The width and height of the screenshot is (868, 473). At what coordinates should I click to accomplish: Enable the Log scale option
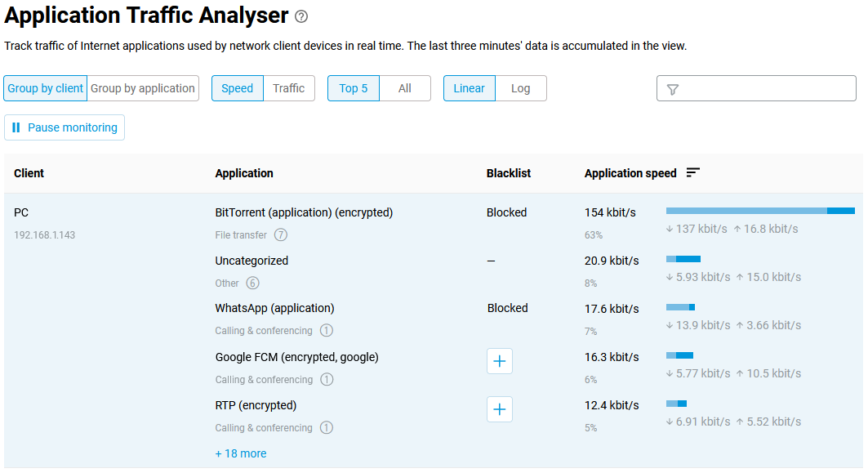point(521,87)
